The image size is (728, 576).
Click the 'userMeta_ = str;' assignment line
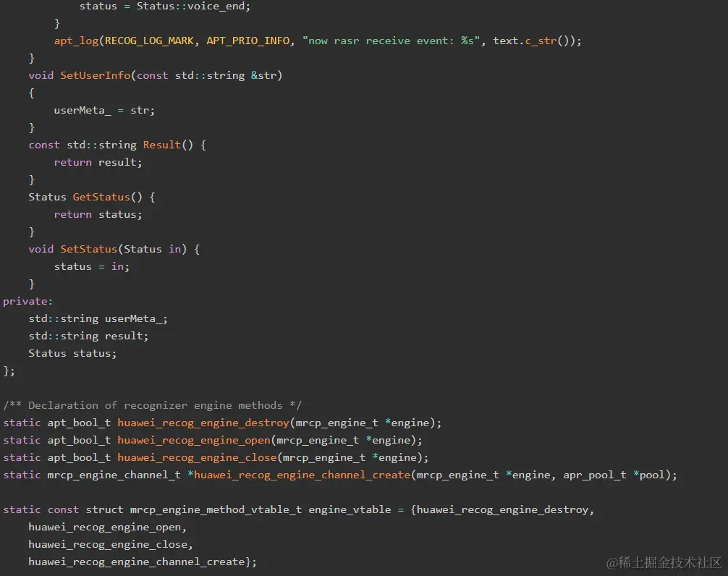[x=104, y=111]
